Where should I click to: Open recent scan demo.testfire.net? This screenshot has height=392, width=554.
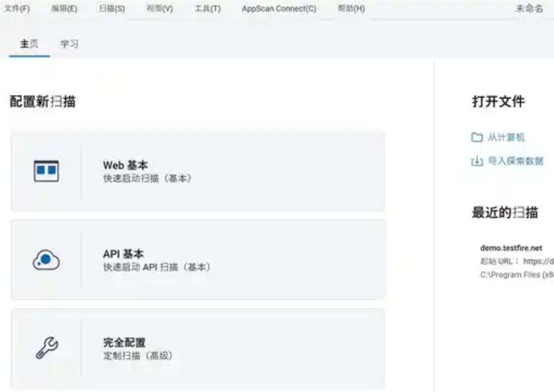[x=511, y=248]
